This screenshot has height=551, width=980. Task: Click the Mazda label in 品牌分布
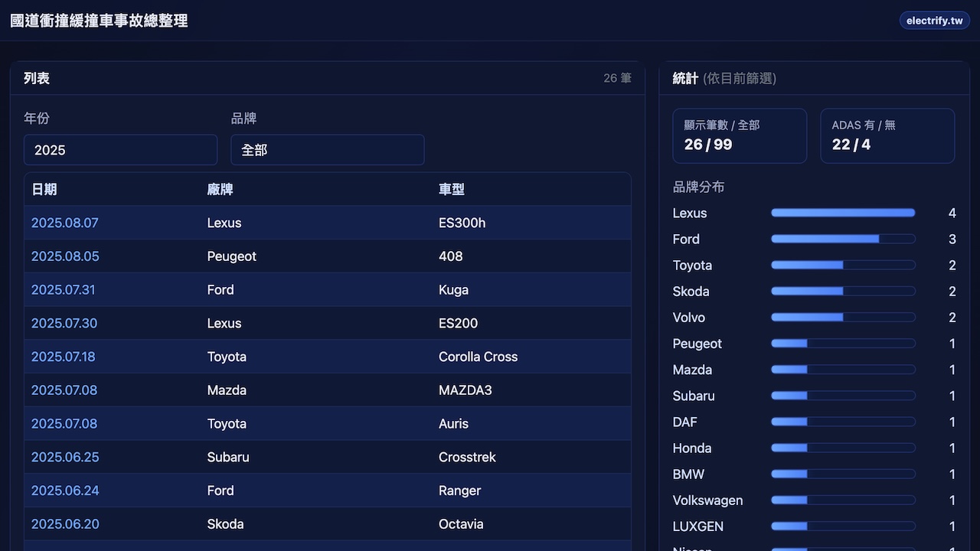692,370
